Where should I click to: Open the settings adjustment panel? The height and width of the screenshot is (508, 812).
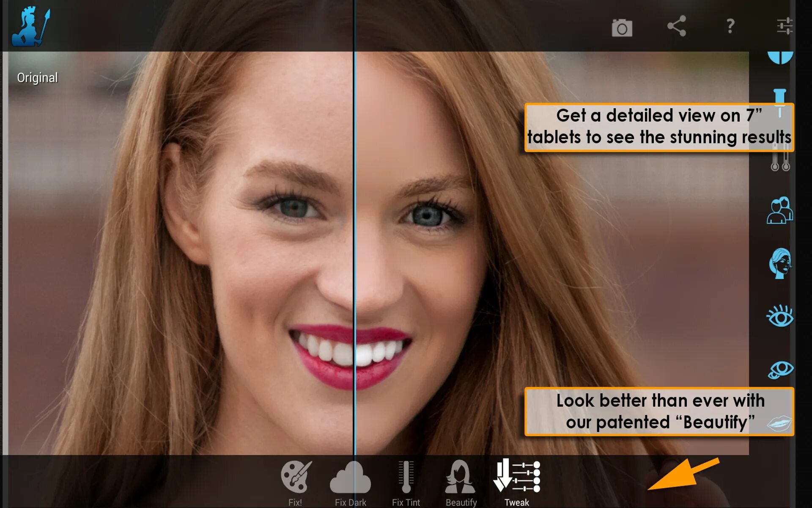[786, 27]
